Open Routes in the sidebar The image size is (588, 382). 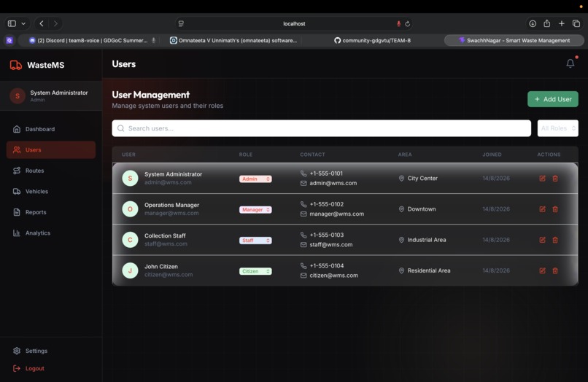[x=51, y=171]
